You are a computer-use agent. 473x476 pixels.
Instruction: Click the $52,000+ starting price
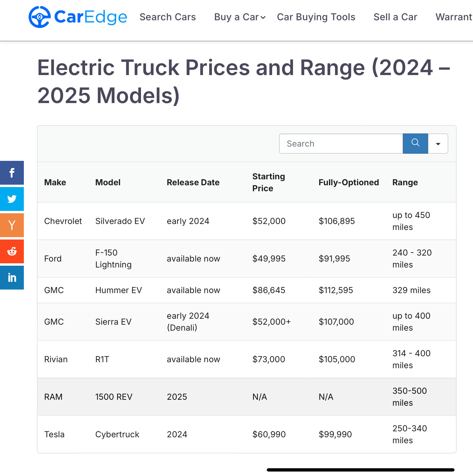coord(272,322)
